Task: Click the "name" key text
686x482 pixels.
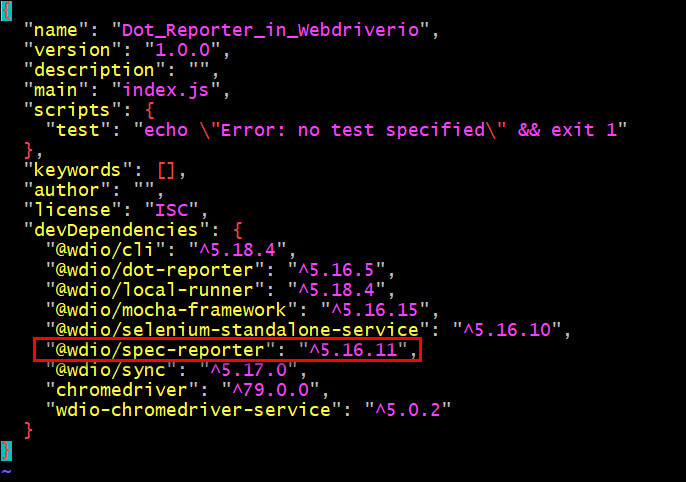Action: (x=56, y=30)
